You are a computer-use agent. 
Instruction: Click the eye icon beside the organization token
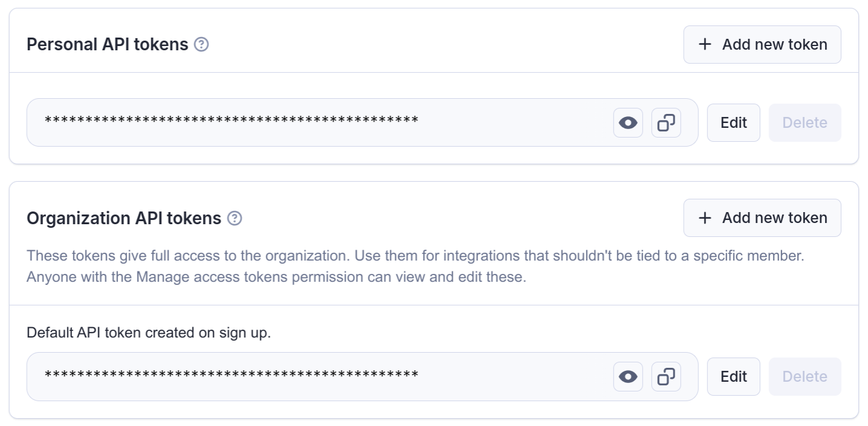click(x=628, y=376)
